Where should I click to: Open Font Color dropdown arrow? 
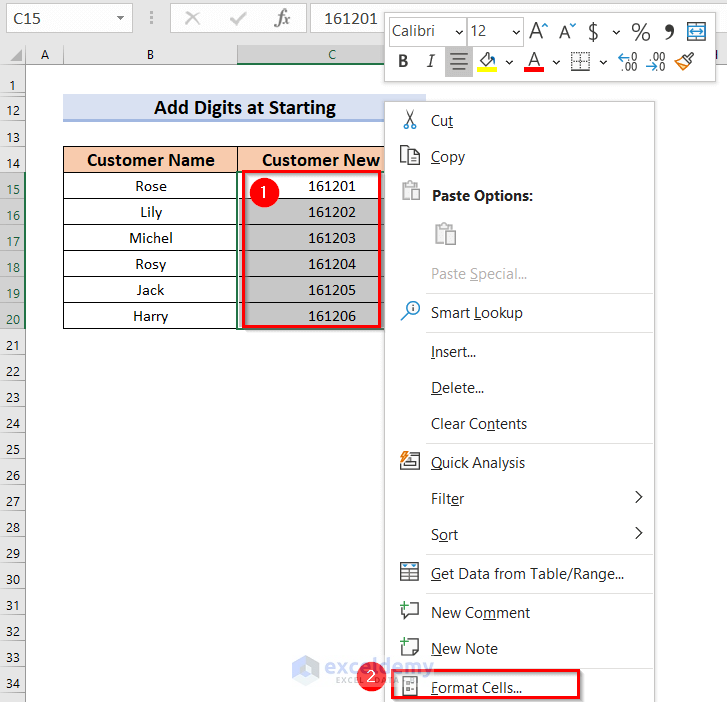click(556, 62)
